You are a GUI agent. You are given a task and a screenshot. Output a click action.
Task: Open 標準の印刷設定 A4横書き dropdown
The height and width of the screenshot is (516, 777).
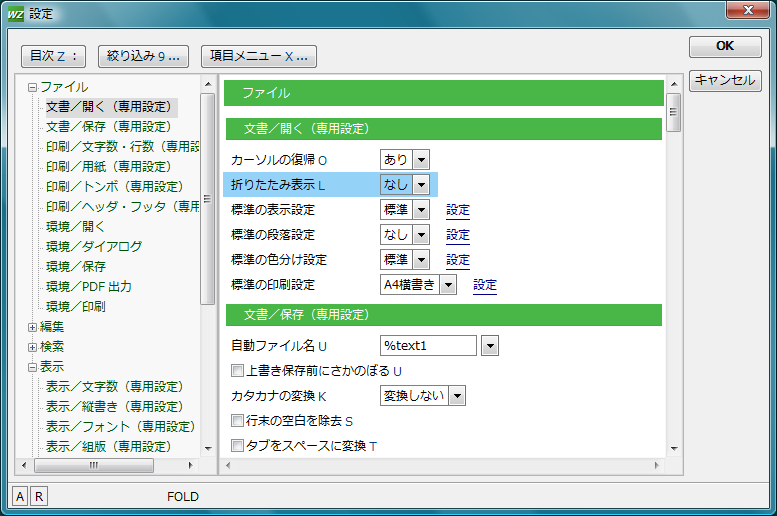point(448,285)
